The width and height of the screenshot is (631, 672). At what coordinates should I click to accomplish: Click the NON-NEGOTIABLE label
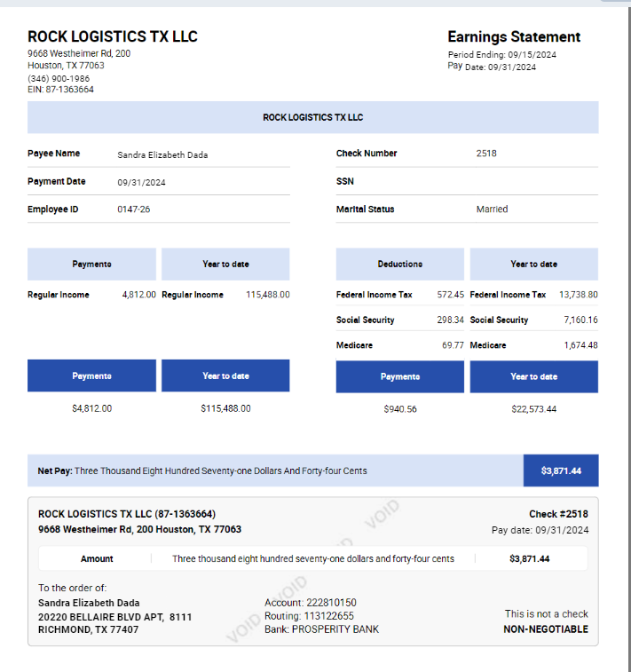pos(545,629)
